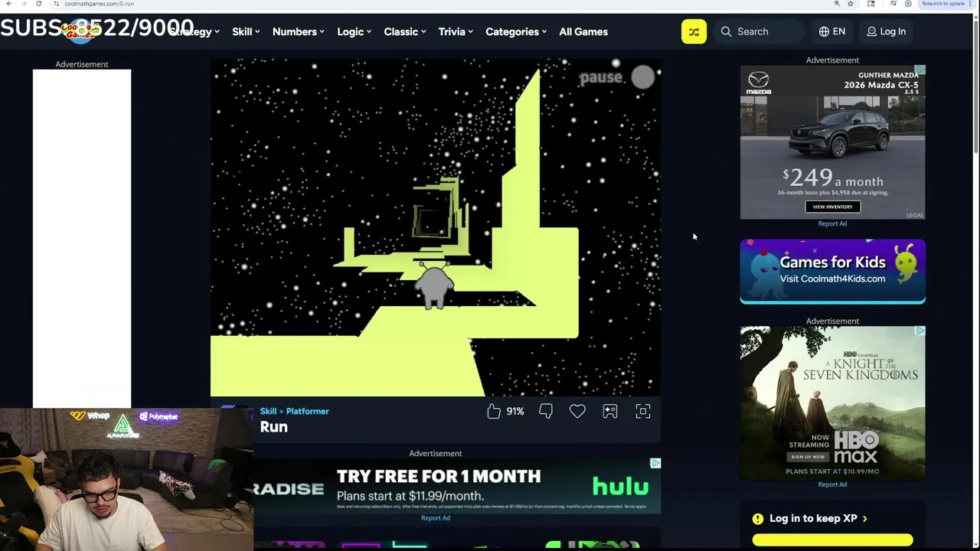Click the browser address bar URL
This screenshot has width=980, height=551.
pyautogui.click(x=100, y=4)
